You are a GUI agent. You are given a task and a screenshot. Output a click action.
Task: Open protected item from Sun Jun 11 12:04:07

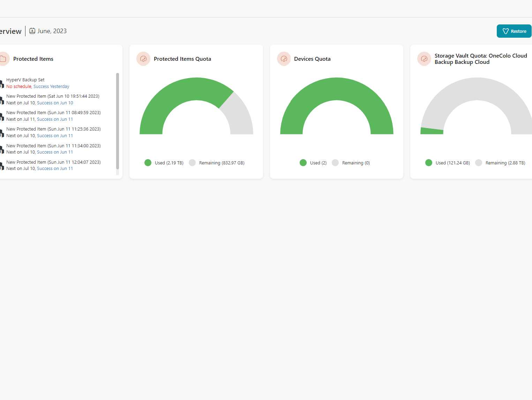[x=53, y=162]
